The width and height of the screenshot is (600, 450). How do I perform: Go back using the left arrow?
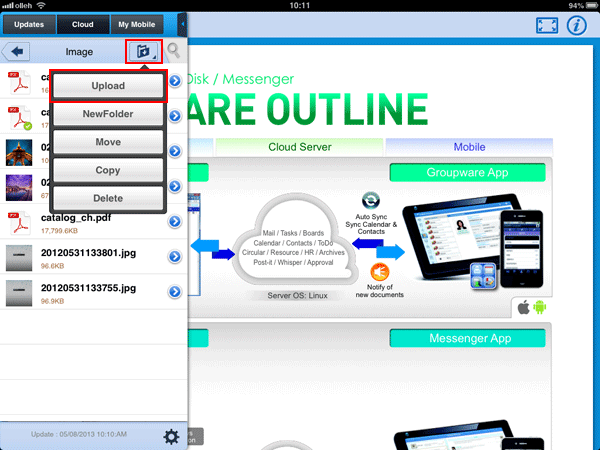coord(17,51)
